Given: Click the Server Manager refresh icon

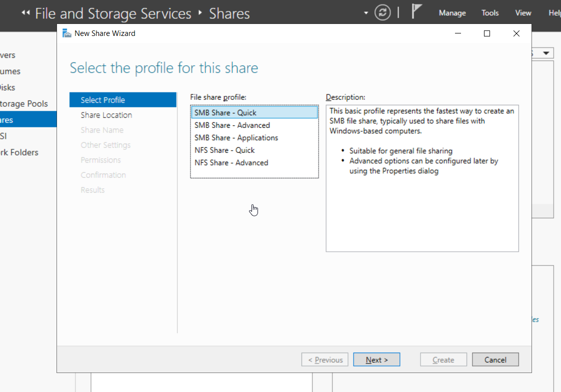Looking at the screenshot, I should pyautogui.click(x=382, y=13).
